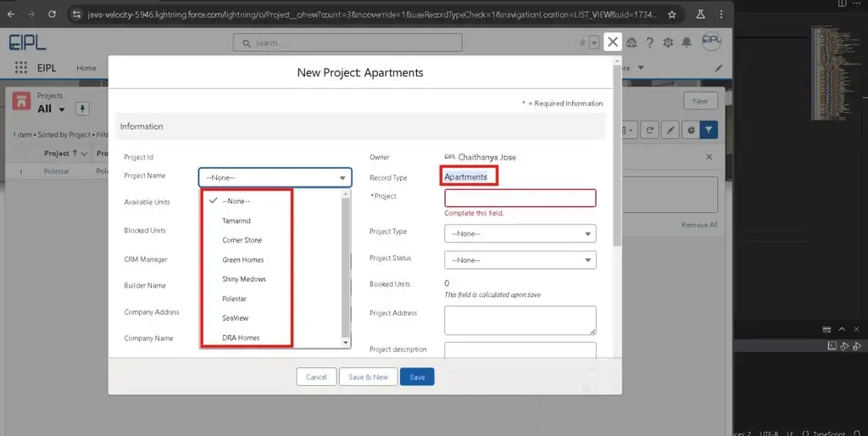Screen dimensions: 868x436
Task: Click the modal scrollbar up arrow
Action: click(x=618, y=59)
